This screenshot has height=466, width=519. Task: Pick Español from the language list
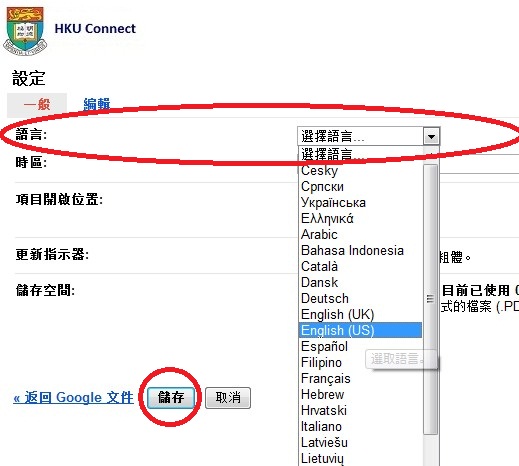(360, 346)
